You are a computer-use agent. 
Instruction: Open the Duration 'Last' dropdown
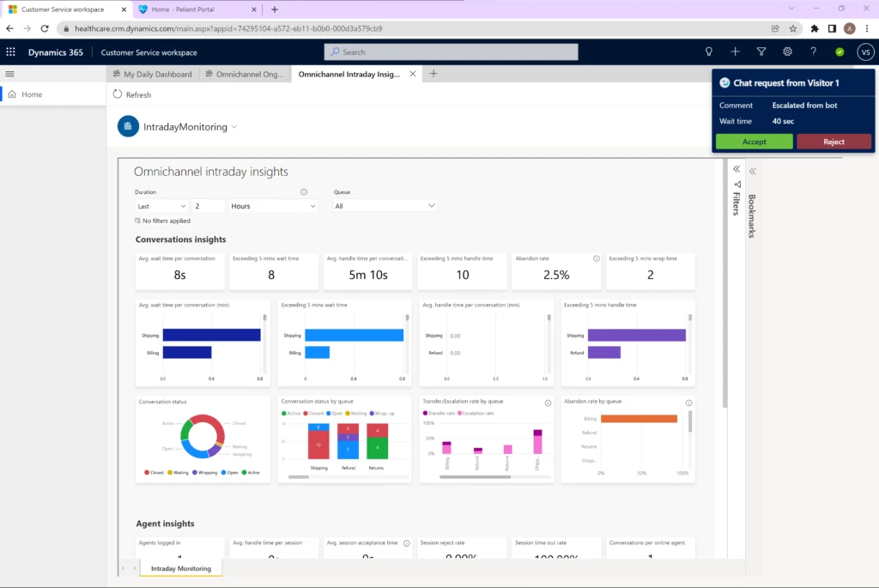coord(162,206)
